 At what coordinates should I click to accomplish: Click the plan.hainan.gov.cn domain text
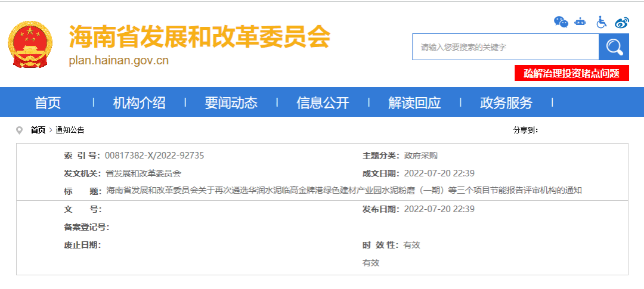point(119,61)
